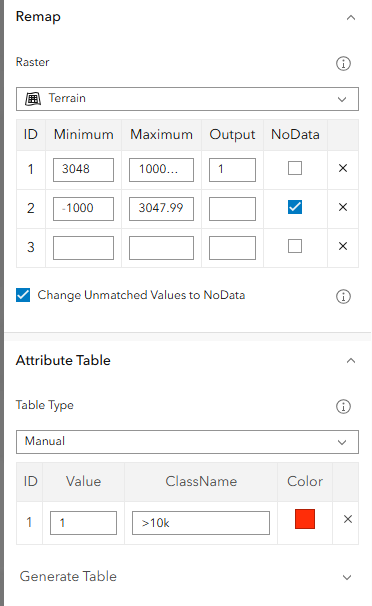The height and width of the screenshot is (606, 372).
Task: Toggle Change Unmatched Values to NoData
Action: [x=23, y=295]
